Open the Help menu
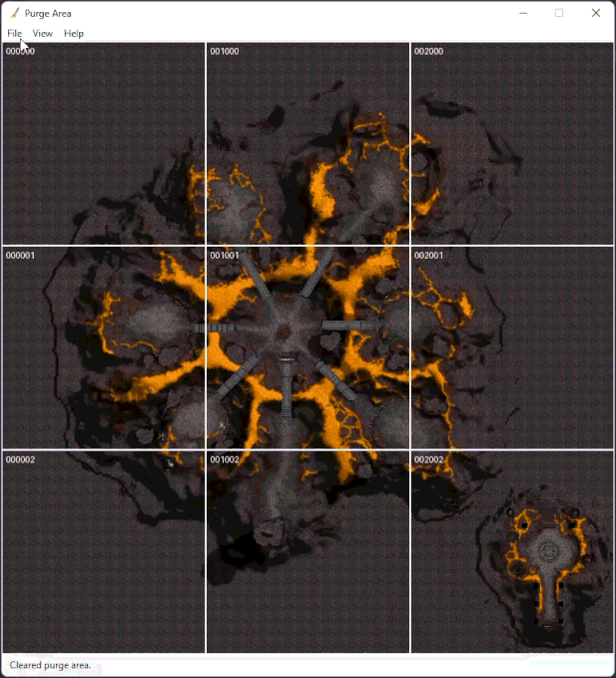Viewport: 616px width, 678px height. 74,33
